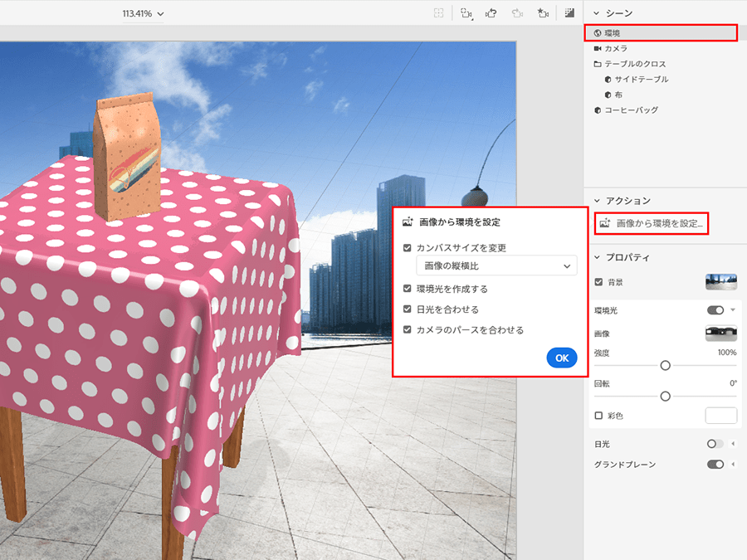Screen dimensions: 747x560
Task: Collapse the アクション section
Action: pos(597,201)
